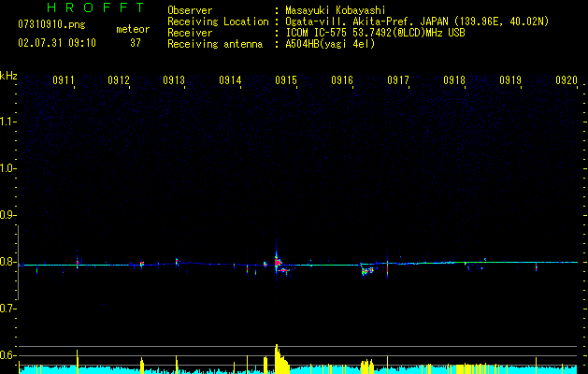Click the 0.8 kHz frequency label

(7, 262)
